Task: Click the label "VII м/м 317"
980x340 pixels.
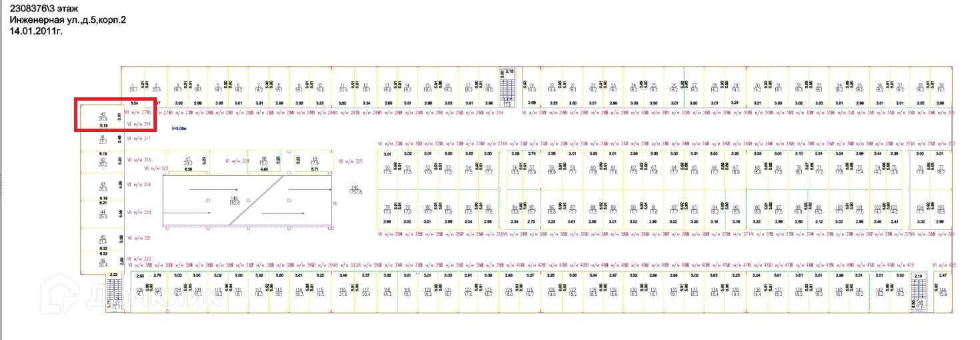Action: pos(139,139)
